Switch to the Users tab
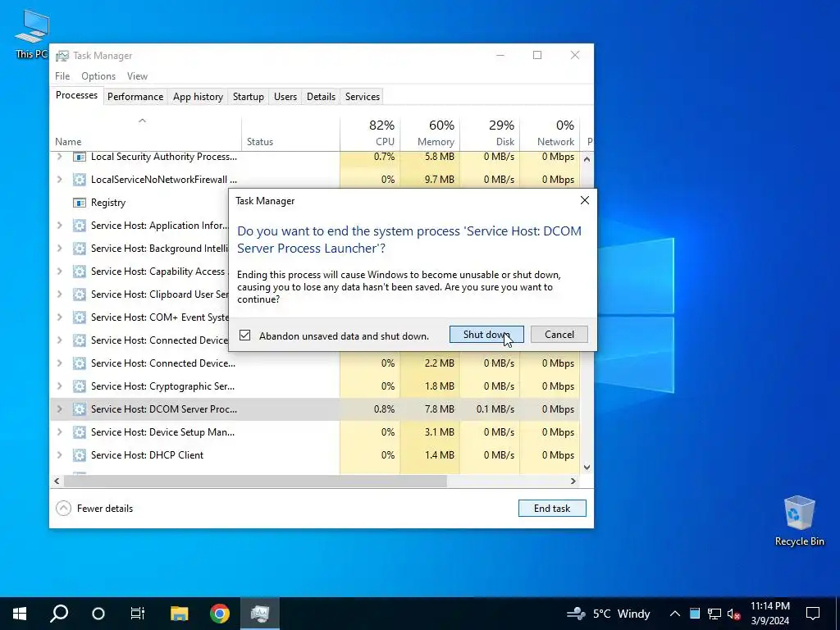 pyautogui.click(x=285, y=97)
